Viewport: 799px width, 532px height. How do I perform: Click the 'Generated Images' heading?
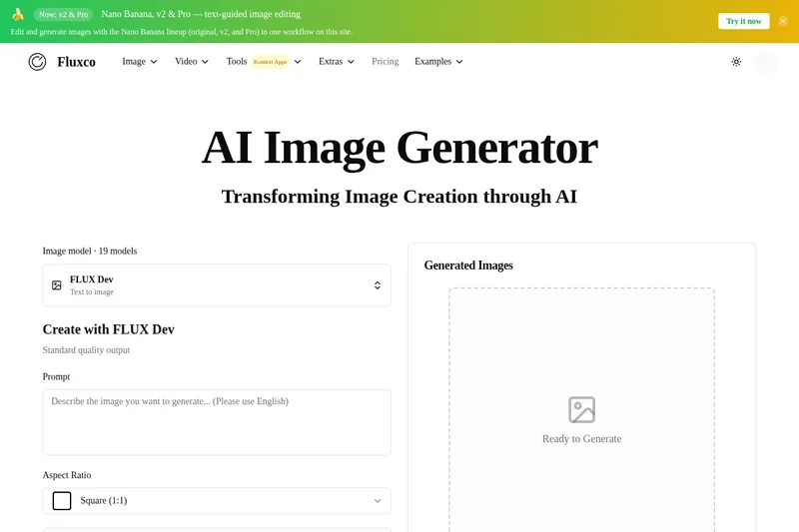(x=468, y=266)
